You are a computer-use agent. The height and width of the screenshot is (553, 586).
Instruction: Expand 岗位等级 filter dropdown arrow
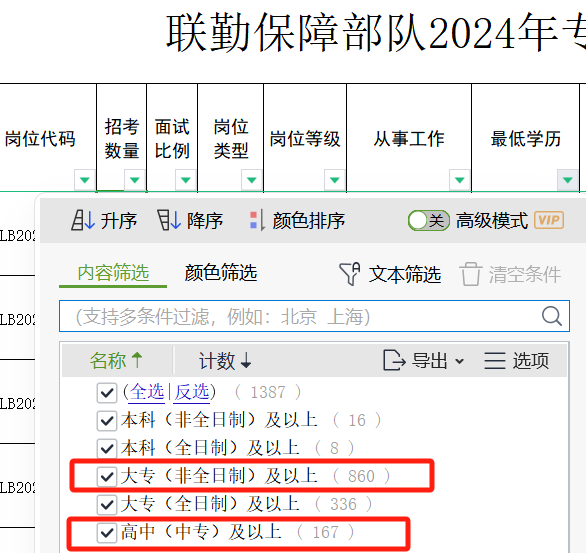coord(334,180)
